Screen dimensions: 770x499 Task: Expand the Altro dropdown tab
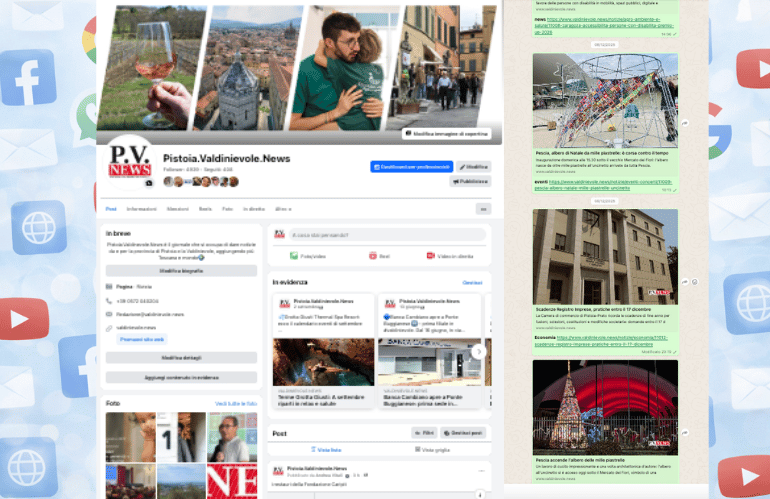coord(283,209)
